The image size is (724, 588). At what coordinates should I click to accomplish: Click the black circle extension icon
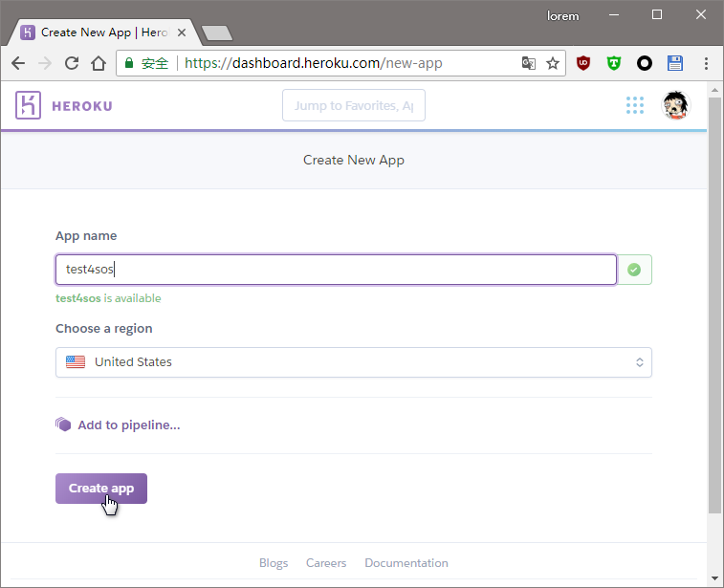[644, 63]
